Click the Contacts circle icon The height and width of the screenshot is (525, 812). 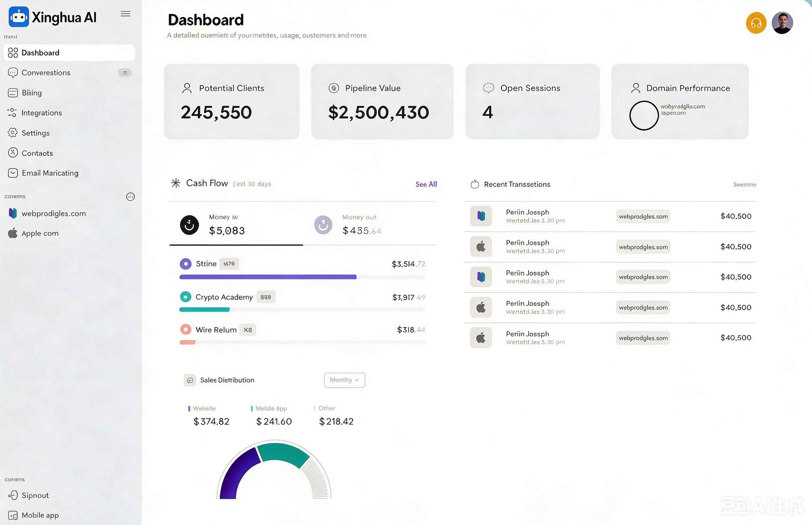pyautogui.click(x=13, y=153)
